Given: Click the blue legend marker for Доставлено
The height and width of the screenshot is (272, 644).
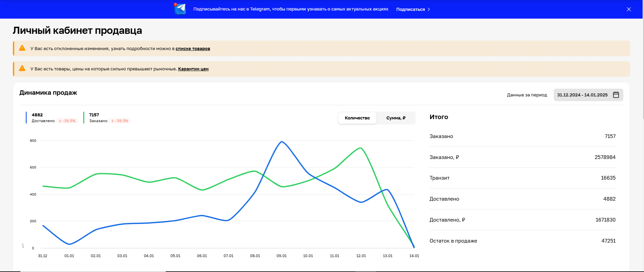Looking at the screenshot, I should point(26,118).
